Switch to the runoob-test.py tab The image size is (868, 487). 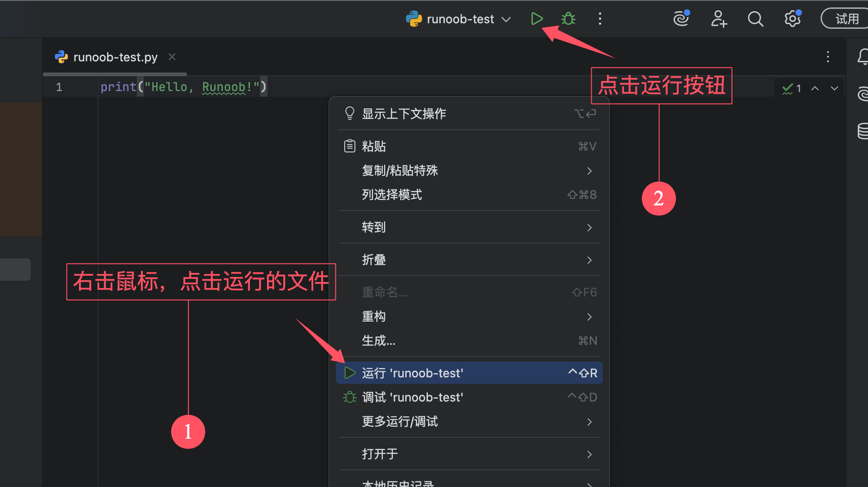115,57
